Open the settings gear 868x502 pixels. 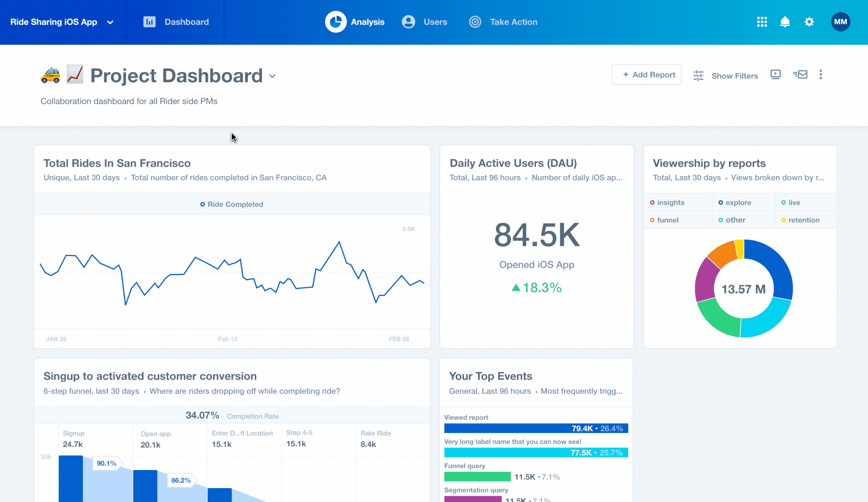click(809, 22)
